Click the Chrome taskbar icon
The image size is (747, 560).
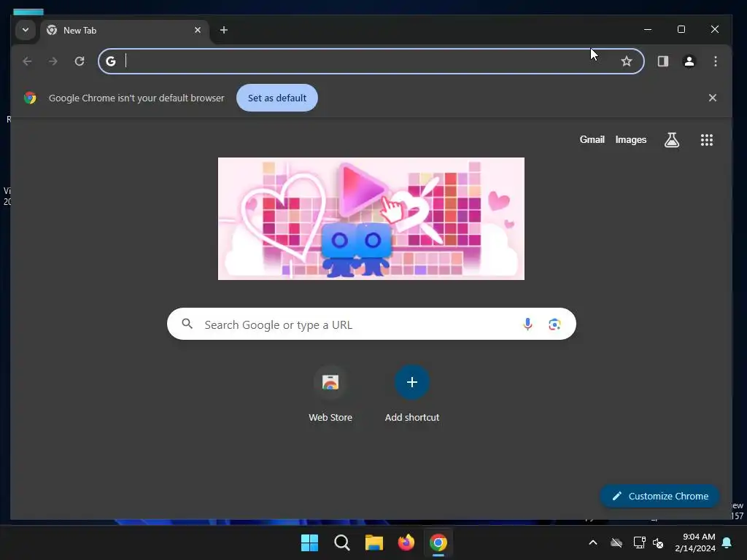438,542
